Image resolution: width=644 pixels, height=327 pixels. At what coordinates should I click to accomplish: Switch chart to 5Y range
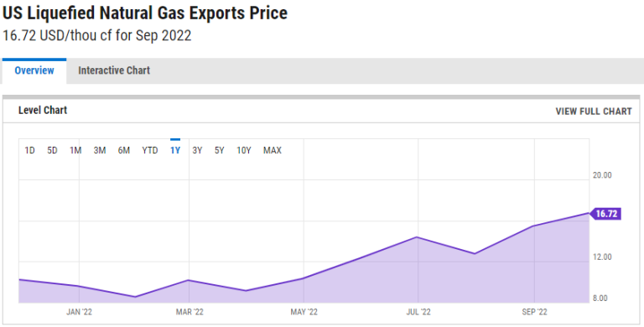[x=220, y=150]
